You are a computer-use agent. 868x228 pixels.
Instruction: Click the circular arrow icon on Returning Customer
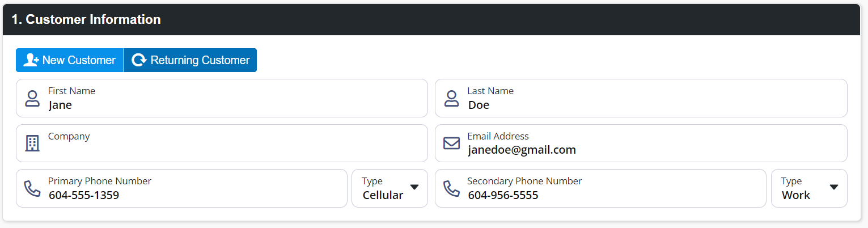139,60
